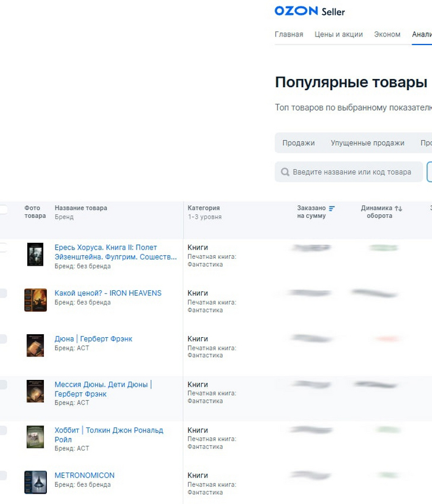The height and width of the screenshot is (504, 432).
Task: Switch to the Эконом tab
Action: (x=387, y=35)
